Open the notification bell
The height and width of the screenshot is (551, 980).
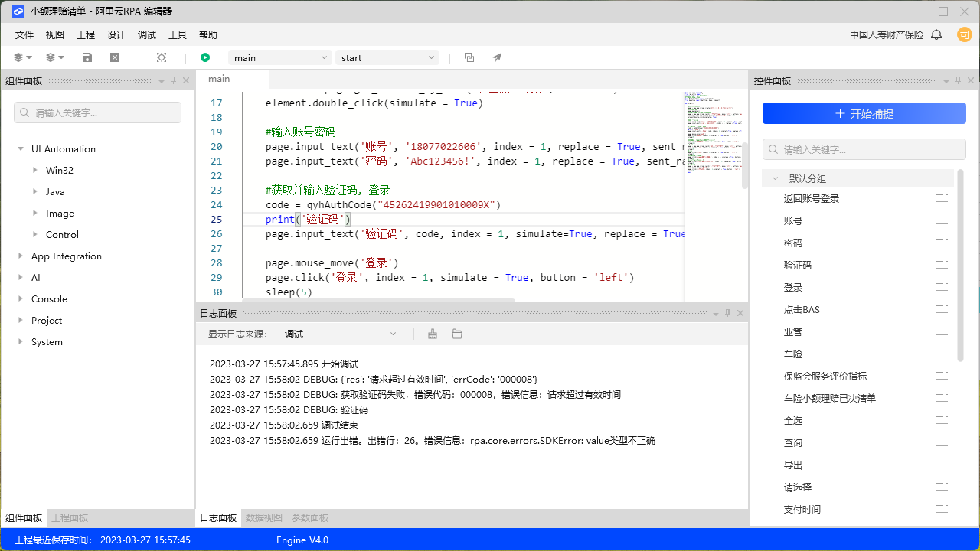(936, 34)
